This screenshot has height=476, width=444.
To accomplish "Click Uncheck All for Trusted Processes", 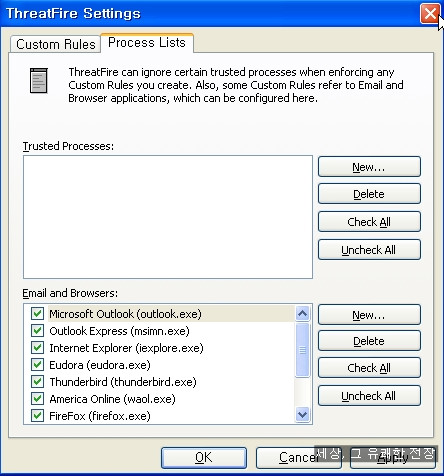I will coord(369,250).
